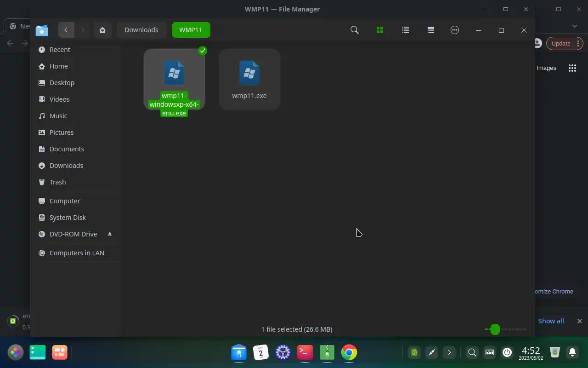Open the File Manager main menu
Viewport: 588px width, 368px height.
[455, 30]
